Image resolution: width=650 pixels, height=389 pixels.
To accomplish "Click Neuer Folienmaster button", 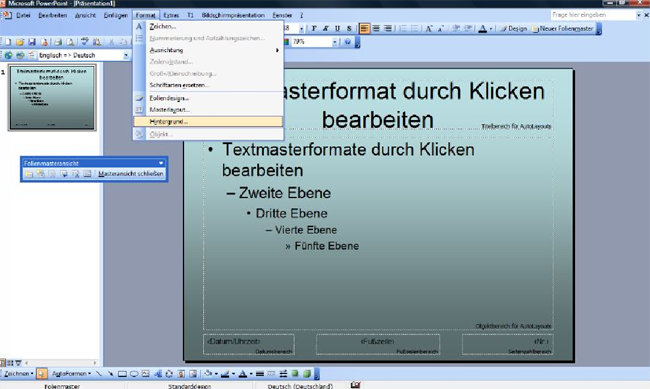I will point(563,29).
